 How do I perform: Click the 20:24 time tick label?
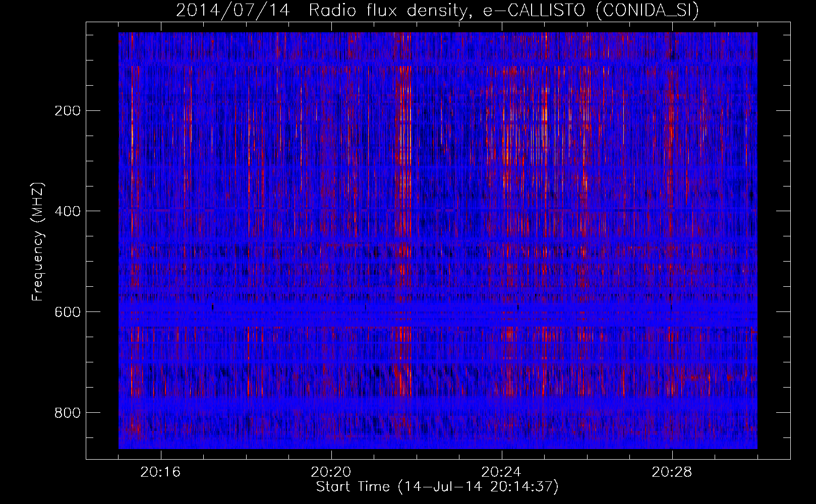(x=501, y=473)
